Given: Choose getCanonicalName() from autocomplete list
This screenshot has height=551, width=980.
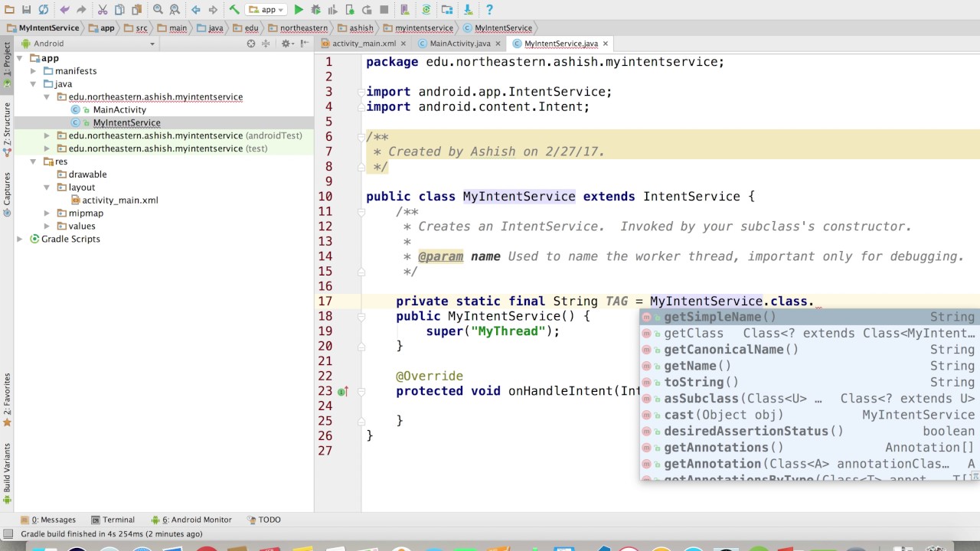Looking at the screenshot, I should tap(808, 350).
